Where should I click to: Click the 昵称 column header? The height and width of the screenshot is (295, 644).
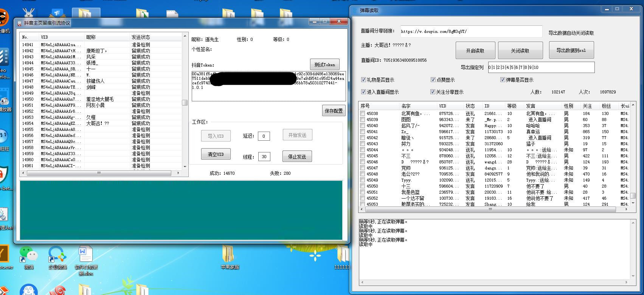coord(107,37)
